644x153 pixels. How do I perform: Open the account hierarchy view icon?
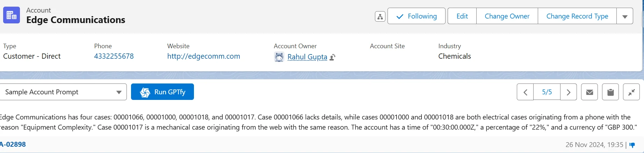point(380,16)
